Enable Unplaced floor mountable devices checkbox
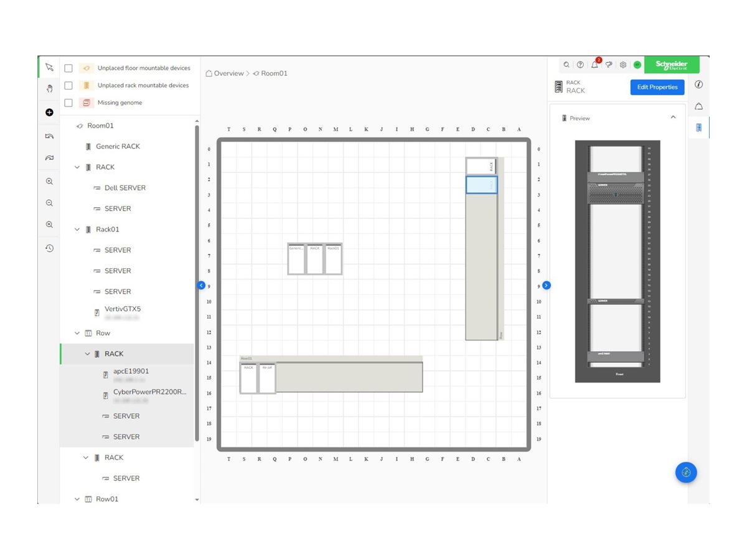Image resolution: width=747 pixels, height=560 pixels. (69, 68)
